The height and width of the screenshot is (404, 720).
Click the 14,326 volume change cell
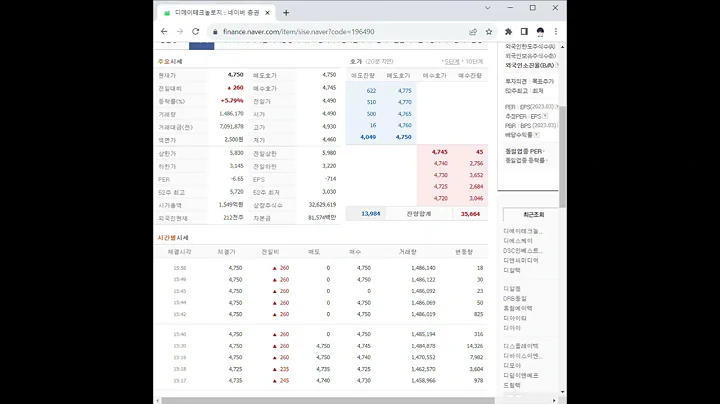[474, 346]
